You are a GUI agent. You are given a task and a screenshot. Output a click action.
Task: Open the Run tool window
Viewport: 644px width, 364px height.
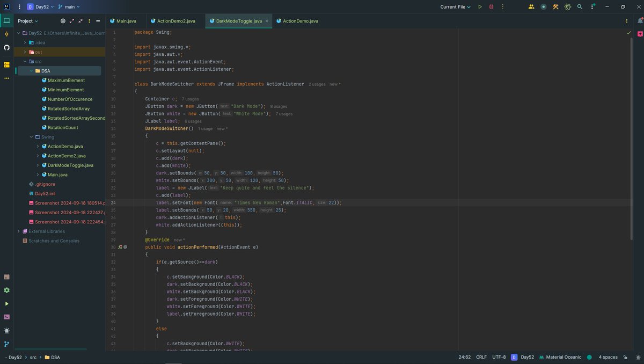click(x=6, y=304)
